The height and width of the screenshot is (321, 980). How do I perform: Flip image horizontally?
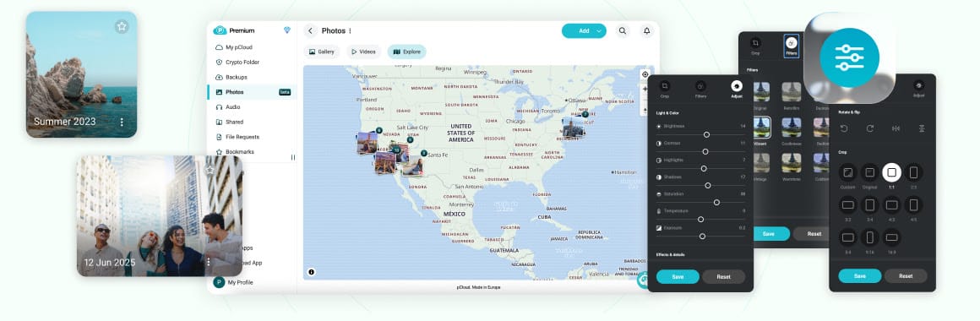click(x=896, y=128)
